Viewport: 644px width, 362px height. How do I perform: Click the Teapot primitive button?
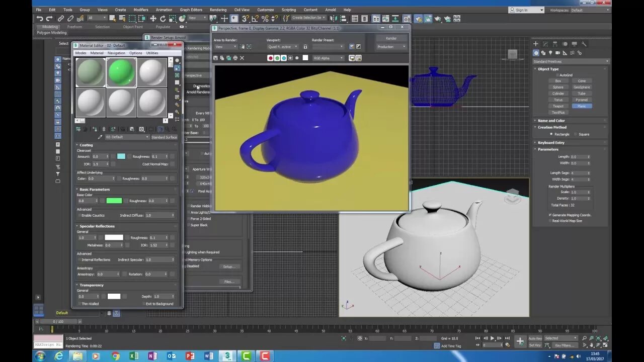pyautogui.click(x=558, y=106)
